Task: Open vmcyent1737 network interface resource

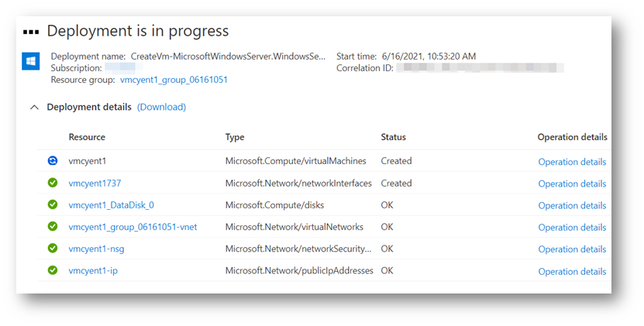Action: pyautogui.click(x=95, y=184)
